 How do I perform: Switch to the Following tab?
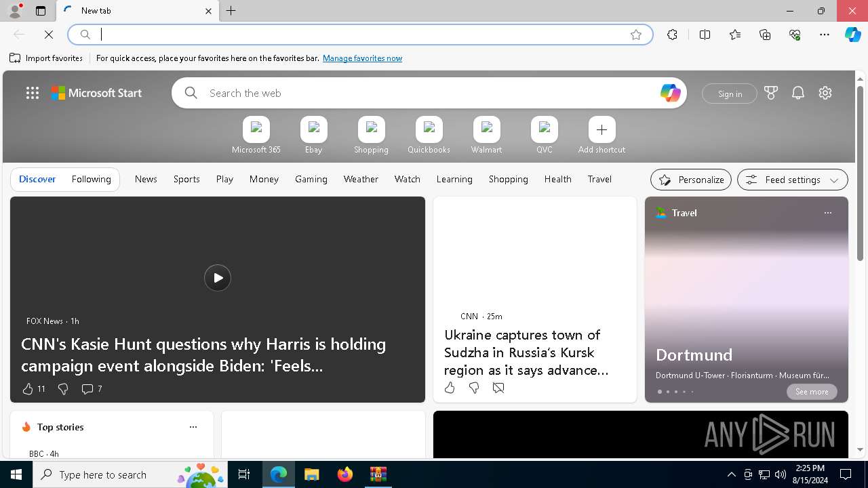pyautogui.click(x=92, y=179)
